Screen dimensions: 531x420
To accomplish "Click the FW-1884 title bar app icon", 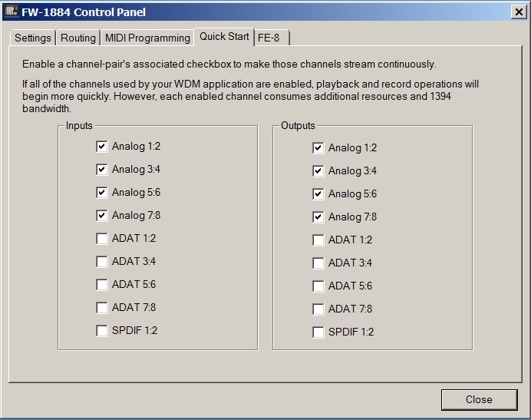I will pyautogui.click(x=12, y=12).
